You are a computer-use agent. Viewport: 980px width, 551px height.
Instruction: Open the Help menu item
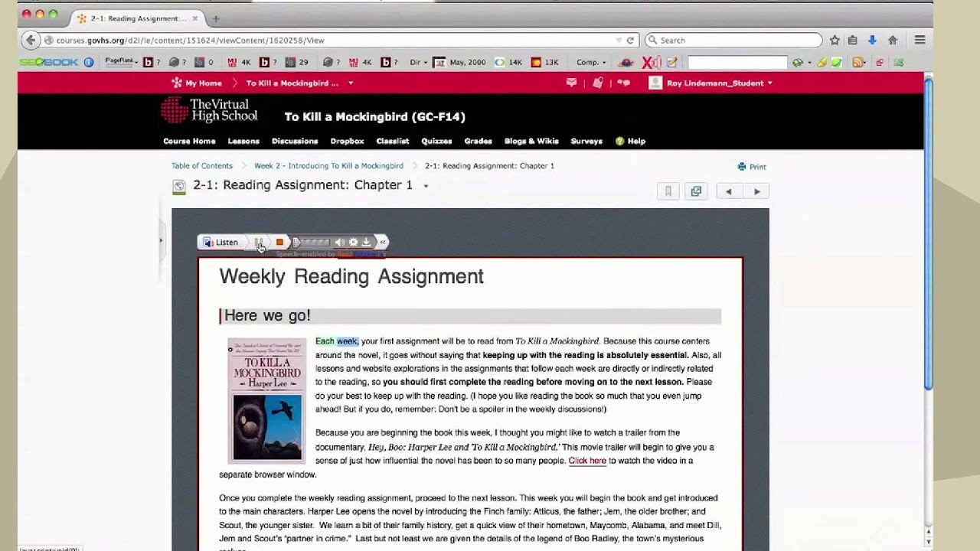(630, 141)
